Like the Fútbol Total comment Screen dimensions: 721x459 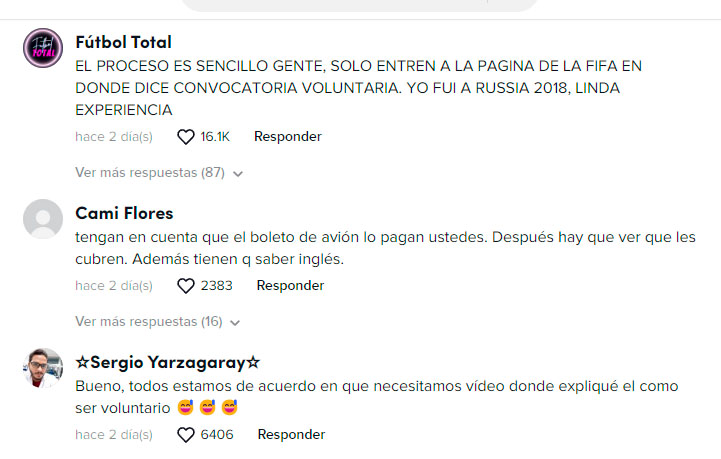(x=186, y=137)
